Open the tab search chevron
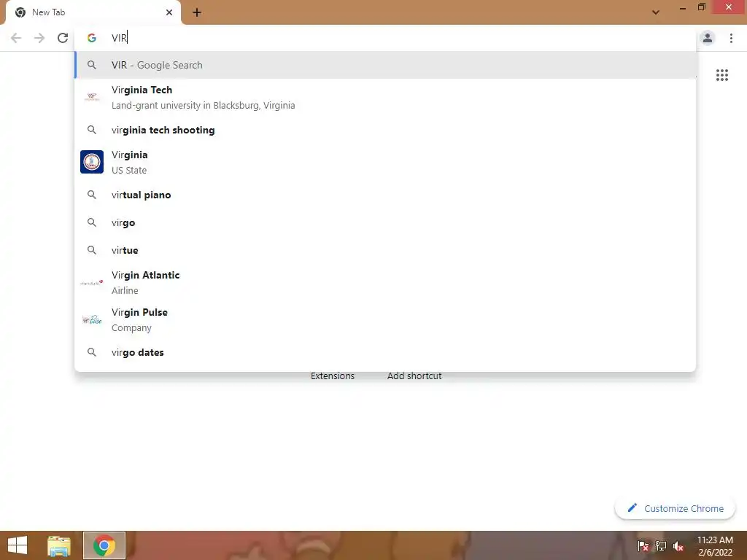The width and height of the screenshot is (747, 560). click(656, 12)
